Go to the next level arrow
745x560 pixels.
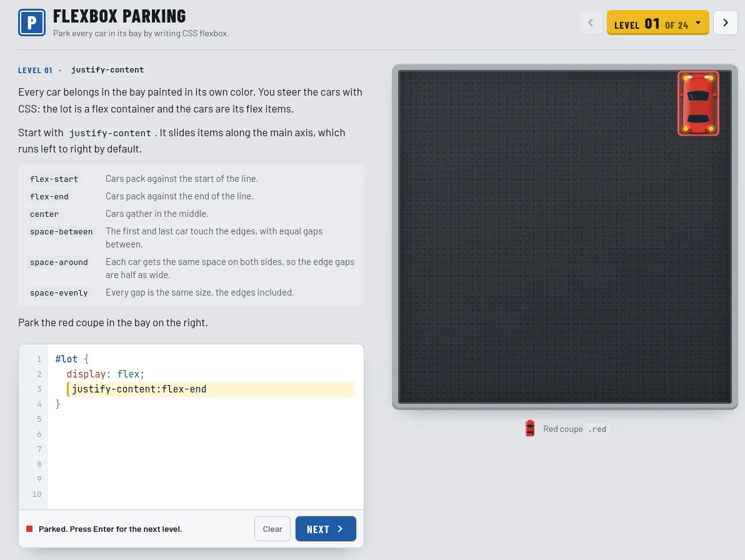click(726, 22)
